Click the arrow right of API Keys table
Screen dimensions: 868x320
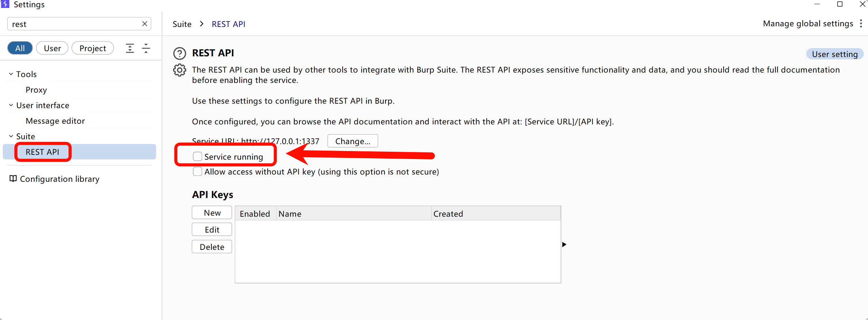pyautogui.click(x=564, y=245)
